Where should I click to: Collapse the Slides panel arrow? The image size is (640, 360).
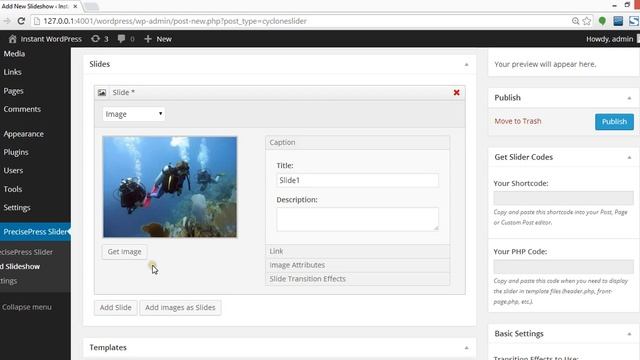[x=467, y=64]
